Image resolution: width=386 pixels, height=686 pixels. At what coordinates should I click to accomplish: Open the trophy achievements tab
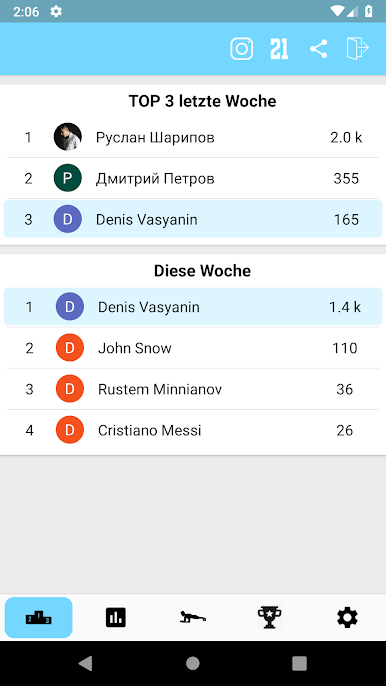click(270, 617)
